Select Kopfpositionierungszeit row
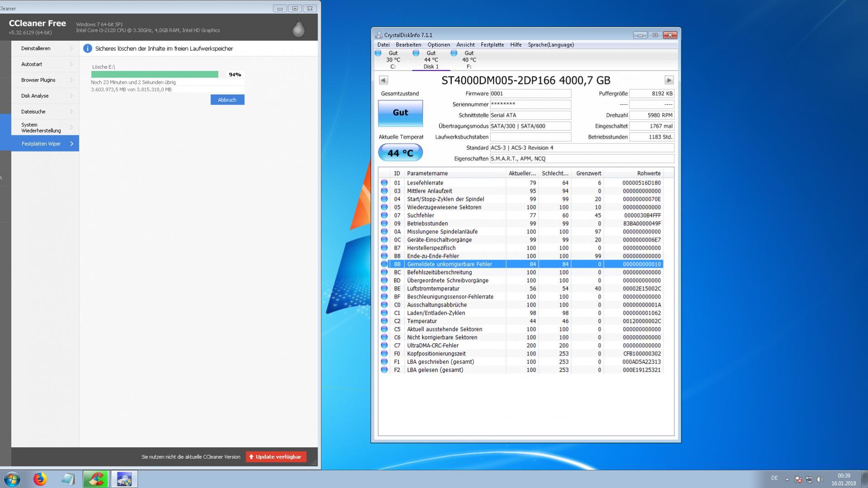 521,354
